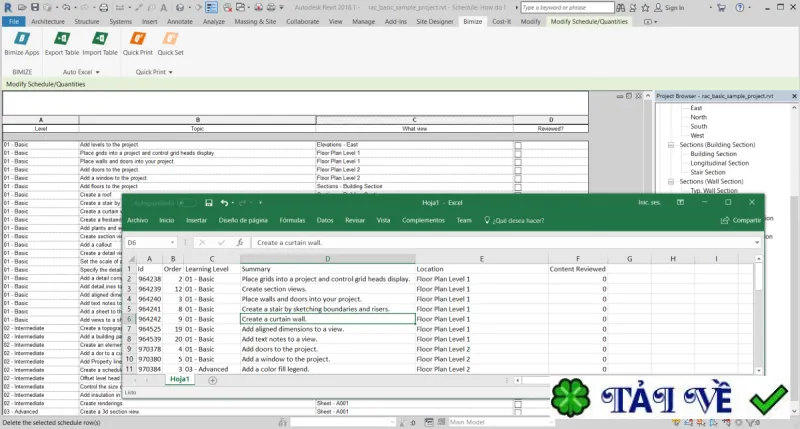Image resolution: width=800 pixels, height=429 pixels.
Task: Click the insert function fx icon
Action: pos(240,242)
